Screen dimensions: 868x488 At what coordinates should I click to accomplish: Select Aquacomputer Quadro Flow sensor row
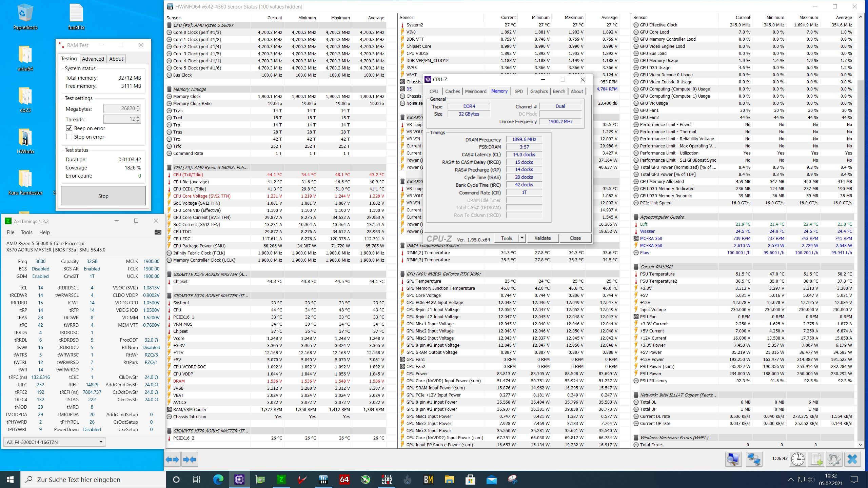[743, 252]
